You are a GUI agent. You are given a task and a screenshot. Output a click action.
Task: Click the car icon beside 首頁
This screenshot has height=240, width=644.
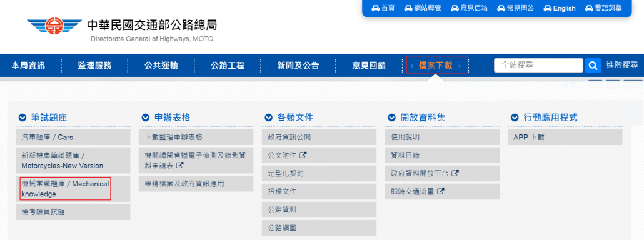coord(375,8)
